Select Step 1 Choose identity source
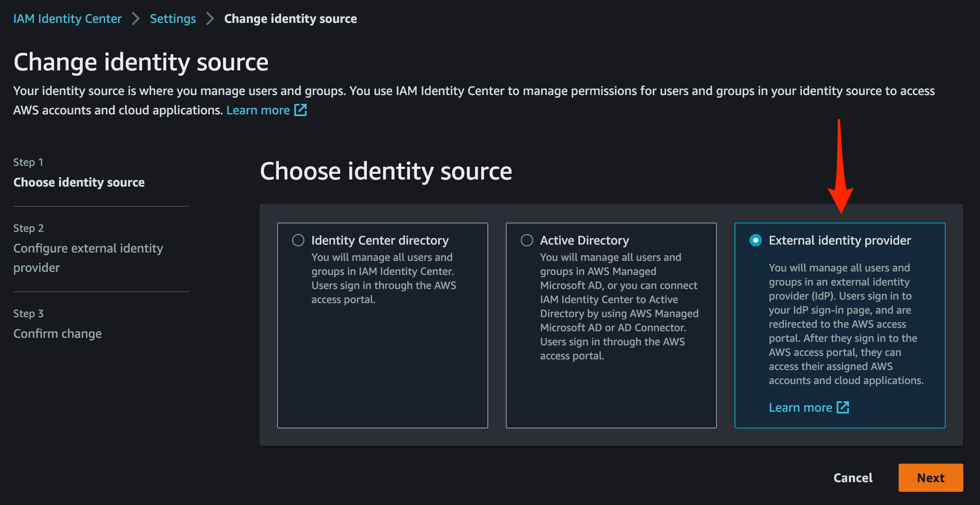 click(x=79, y=182)
